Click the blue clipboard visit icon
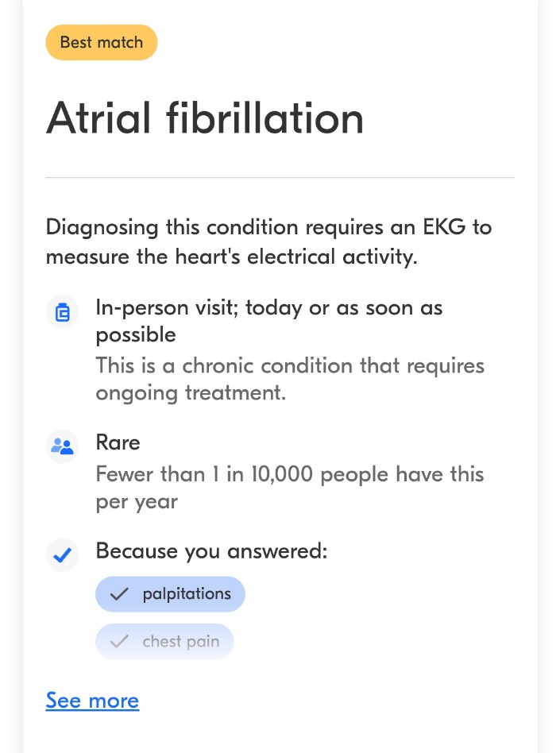This screenshot has width=560, height=753. (62, 312)
